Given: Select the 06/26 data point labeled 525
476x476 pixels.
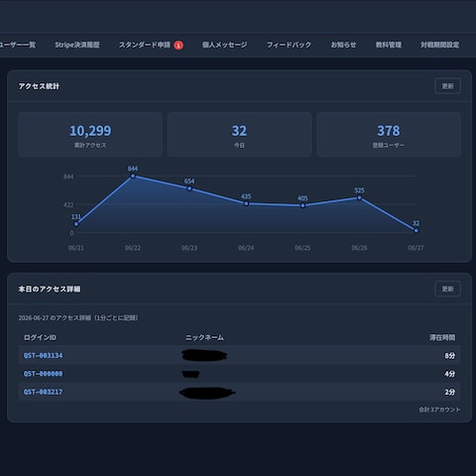Looking at the screenshot, I should (x=359, y=197).
